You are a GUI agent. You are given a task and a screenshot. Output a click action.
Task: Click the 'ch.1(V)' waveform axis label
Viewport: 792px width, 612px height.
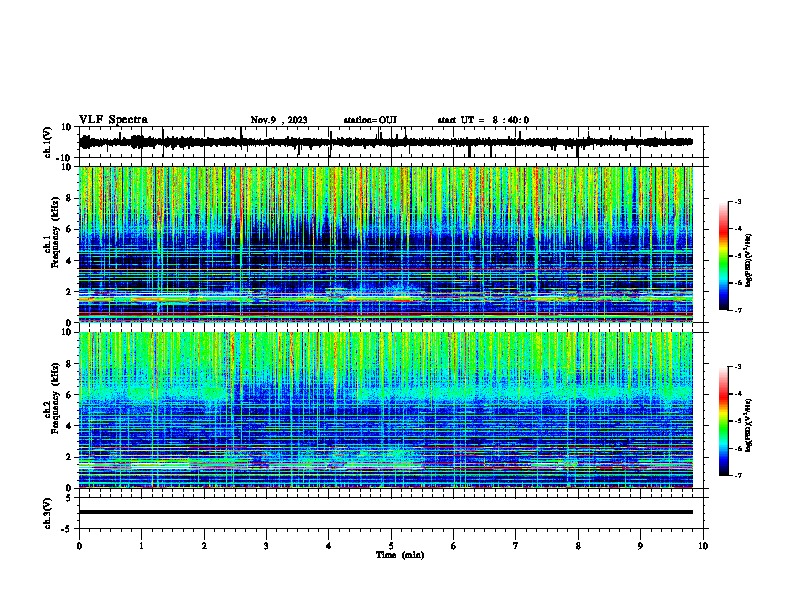click(x=48, y=142)
